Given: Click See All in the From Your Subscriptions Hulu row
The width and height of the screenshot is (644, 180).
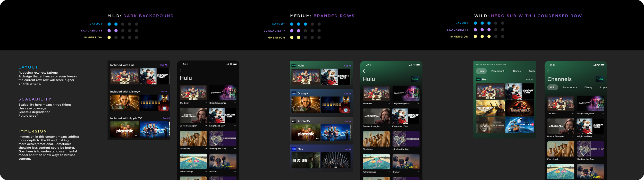Looking at the screenshot, I should click(x=530, y=80).
